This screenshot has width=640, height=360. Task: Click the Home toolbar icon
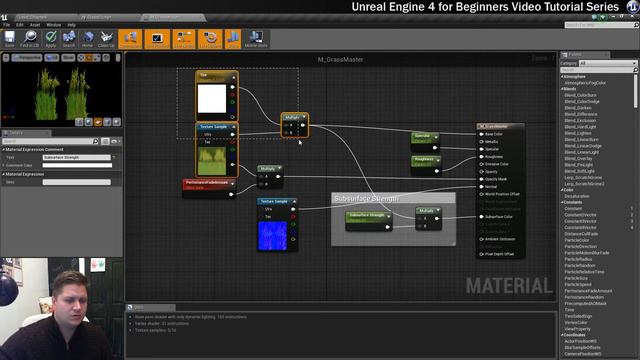[x=87, y=39]
